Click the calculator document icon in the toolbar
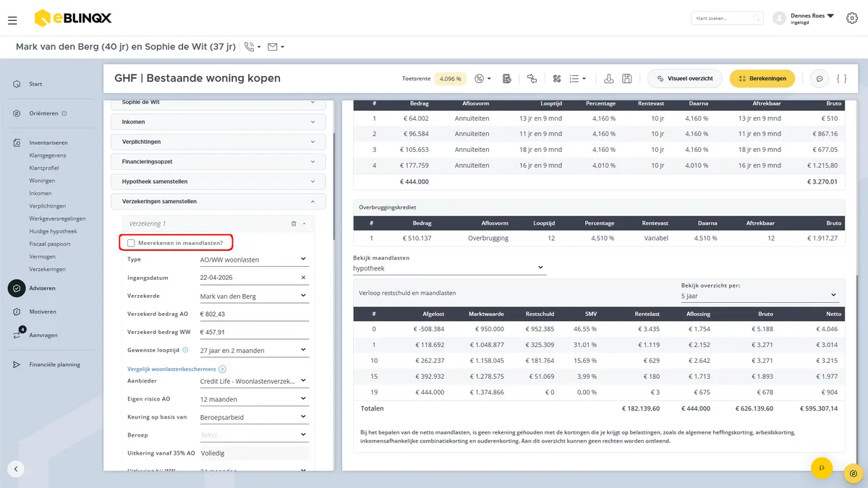Image resolution: width=868 pixels, height=488 pixels. [507, 78]
